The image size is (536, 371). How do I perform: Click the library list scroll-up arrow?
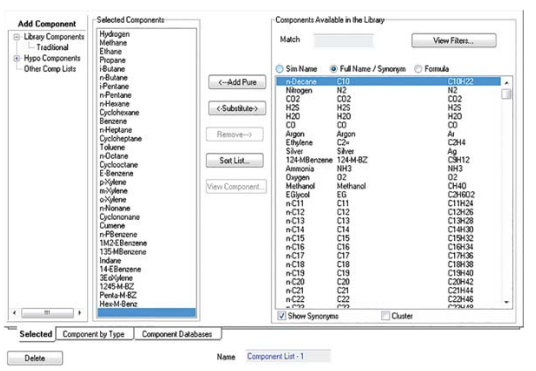click(x=506, y=83)
